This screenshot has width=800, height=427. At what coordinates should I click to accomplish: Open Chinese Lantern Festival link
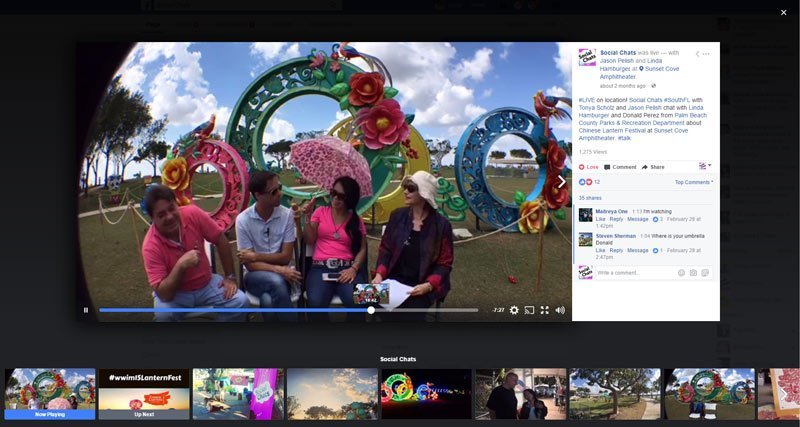coord(614,131)
